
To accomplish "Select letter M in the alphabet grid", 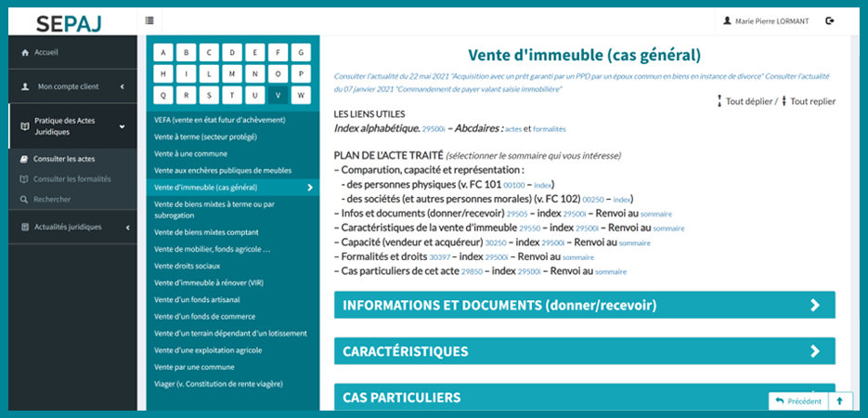I will pyautogui.click(x=232, y=73).
